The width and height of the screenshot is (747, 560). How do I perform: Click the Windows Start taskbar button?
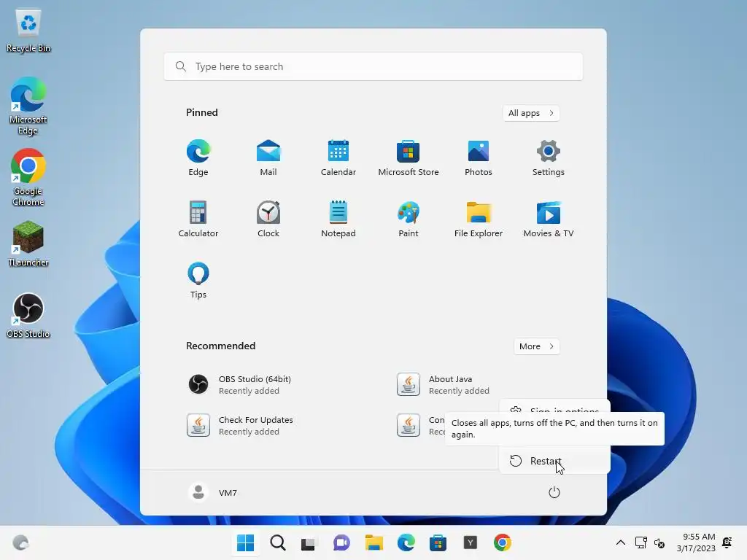[245, 542]
